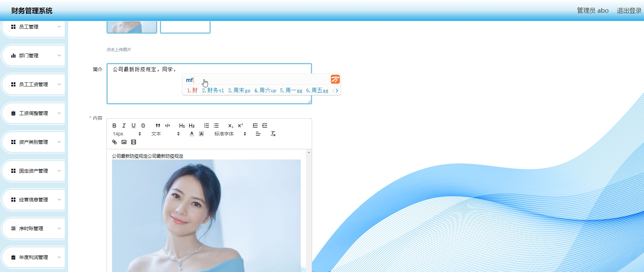Expand the 员工工资管理 menu chevron
The height and width of the screenshot is (272, 644).
click(59, 84)
